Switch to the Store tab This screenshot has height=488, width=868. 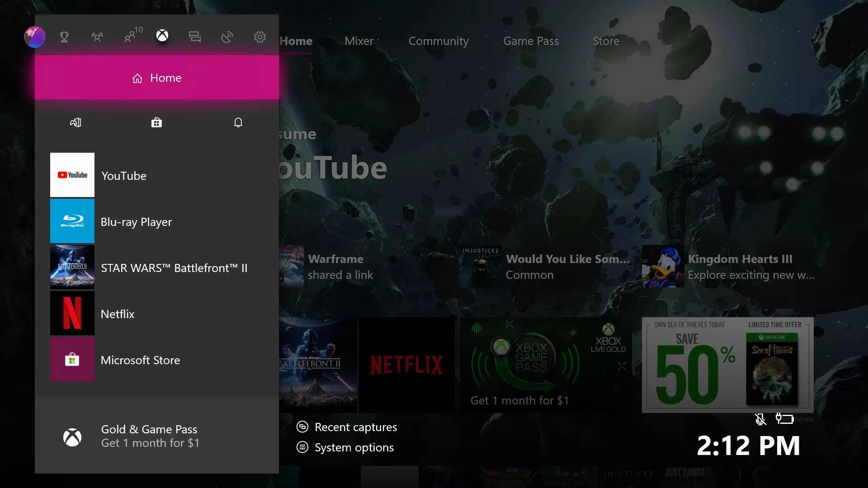pyautogui.click(x=606, y=41)
